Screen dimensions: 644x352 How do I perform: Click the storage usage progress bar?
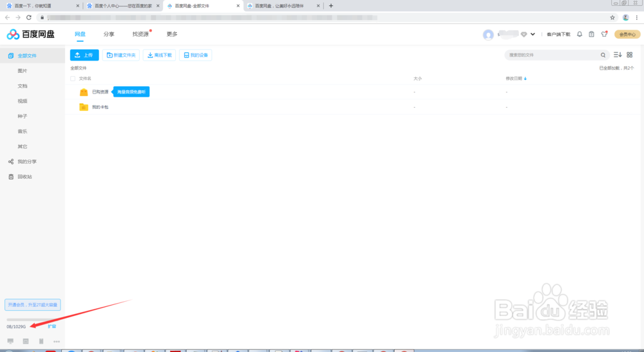31,320
